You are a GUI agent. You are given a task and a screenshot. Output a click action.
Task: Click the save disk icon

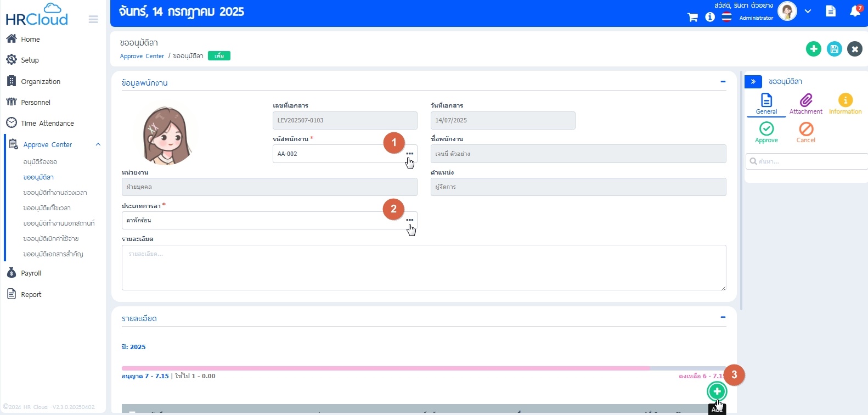[x=834, y=49]
